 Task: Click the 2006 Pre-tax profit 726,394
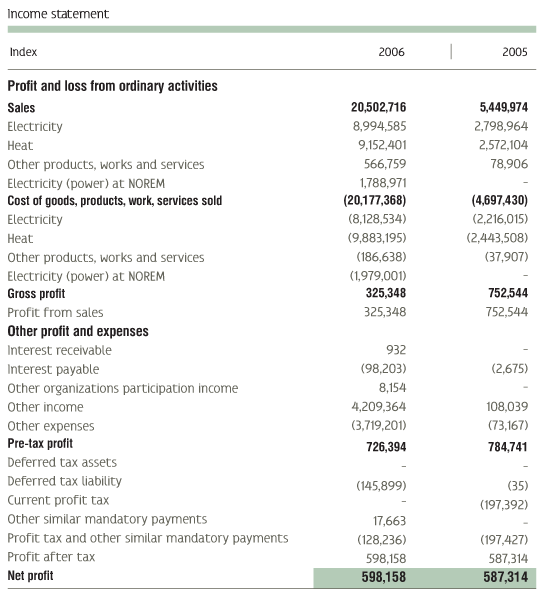[386, 447]
